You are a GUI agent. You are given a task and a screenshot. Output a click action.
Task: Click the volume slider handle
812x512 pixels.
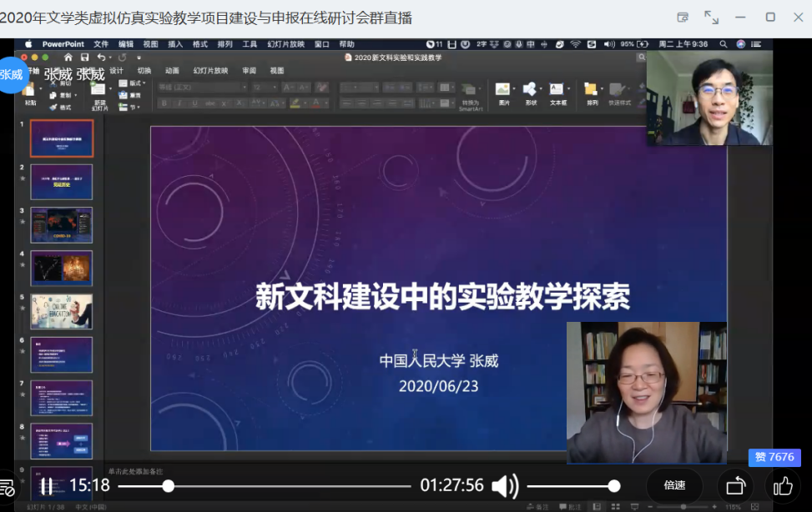coord(614,486)
